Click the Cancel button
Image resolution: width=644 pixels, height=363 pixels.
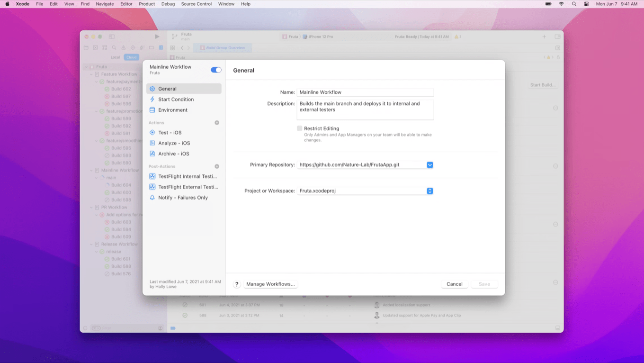tap(455, 284)
